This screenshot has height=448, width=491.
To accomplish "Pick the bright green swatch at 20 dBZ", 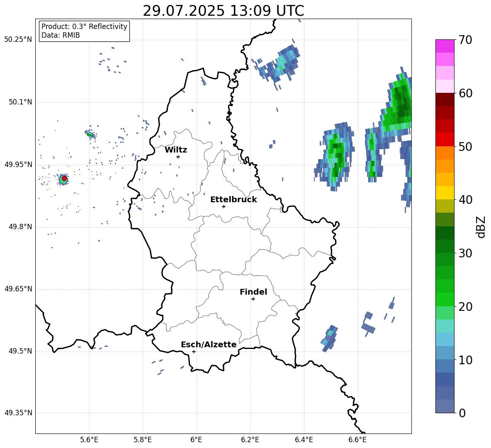I will [x=445, y=300].
